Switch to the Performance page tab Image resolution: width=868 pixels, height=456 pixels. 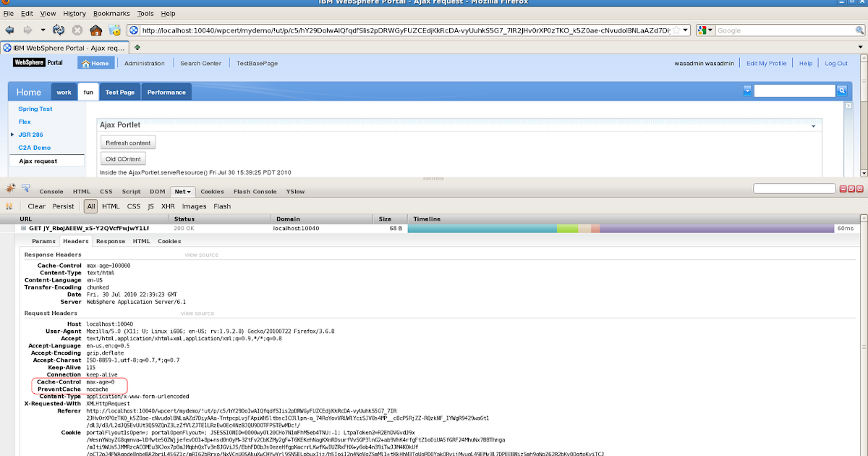[x=166, y=92]
